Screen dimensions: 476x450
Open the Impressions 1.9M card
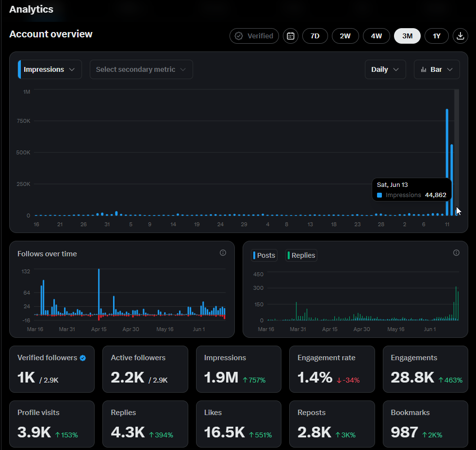(239, 369)
